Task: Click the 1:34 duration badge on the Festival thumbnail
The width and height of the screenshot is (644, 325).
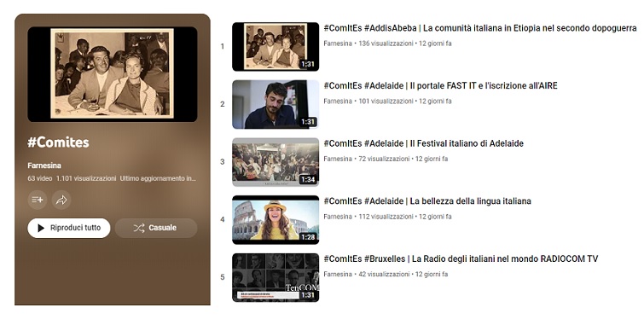Action: (x=308, y=179)
